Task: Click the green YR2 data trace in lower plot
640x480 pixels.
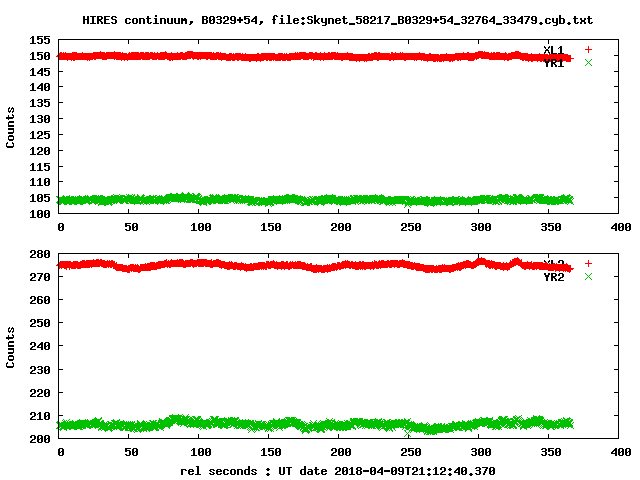Action: tap(314, 424)
